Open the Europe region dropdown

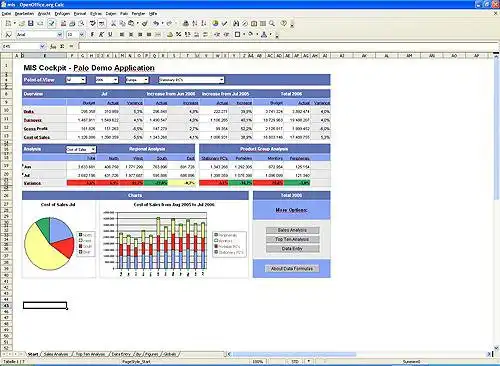(x=137, y=80)
